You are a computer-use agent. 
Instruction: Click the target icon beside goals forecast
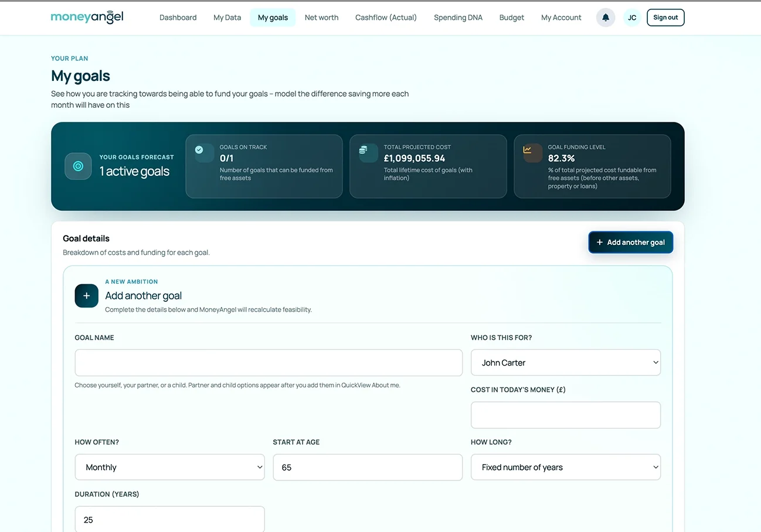(78, 166)
